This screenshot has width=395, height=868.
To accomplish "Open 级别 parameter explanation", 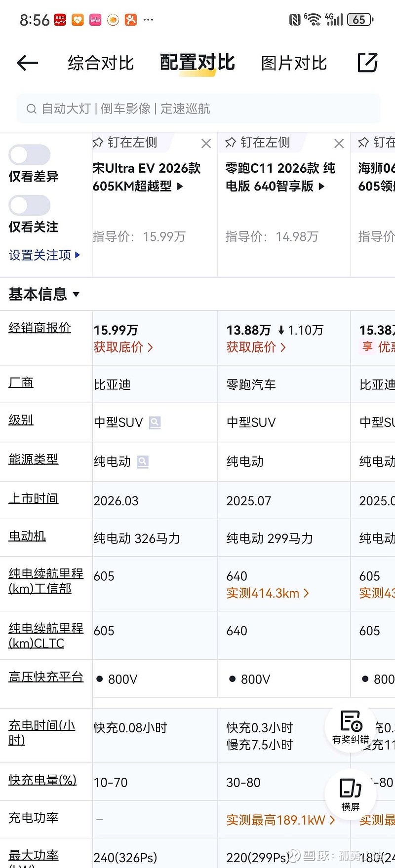I will pyautogui.click(x=21, y=420).
